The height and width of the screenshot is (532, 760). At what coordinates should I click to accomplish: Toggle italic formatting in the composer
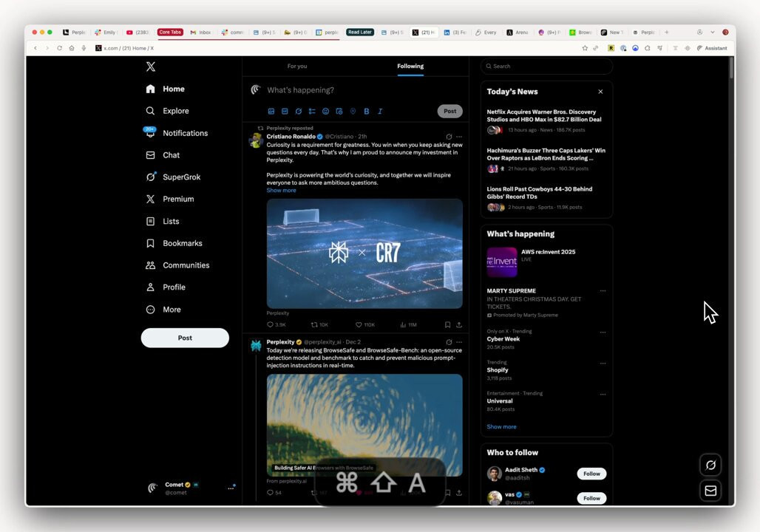tap(380, 112)
